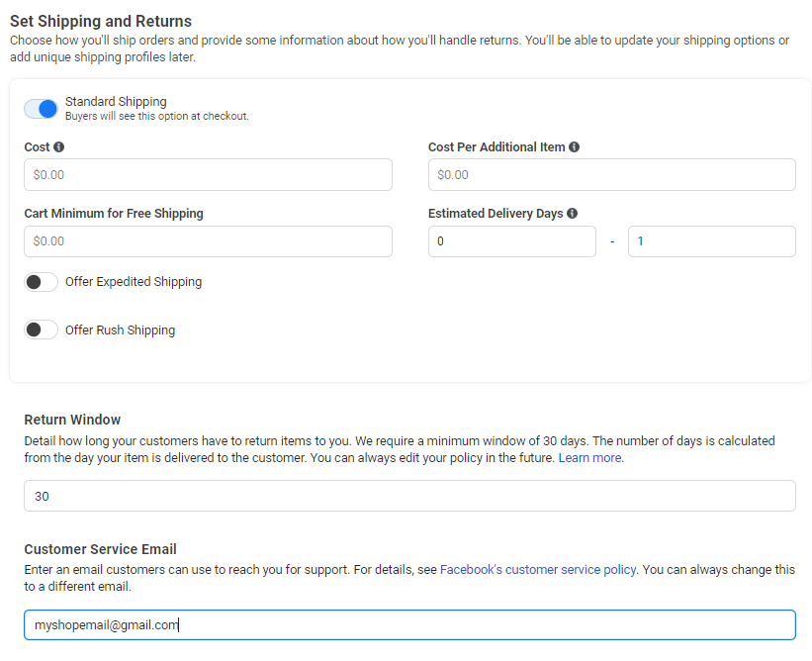Click the Return Window section heading
This screenshot has width=812, height=661.
coord(72,420)
